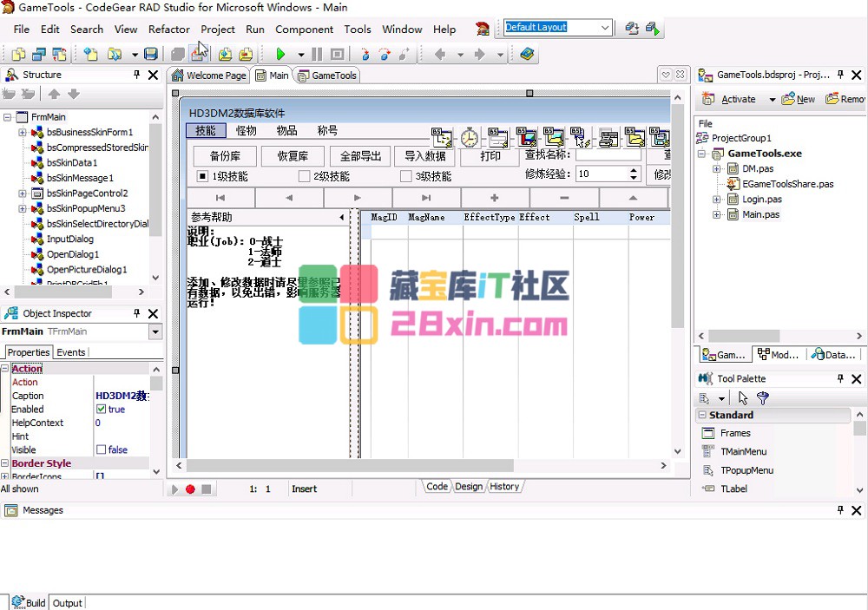The width and height of the screenshot is (868, 610).
Task: Click the New Items toolbar icon
Action: (x=90, y=55)
